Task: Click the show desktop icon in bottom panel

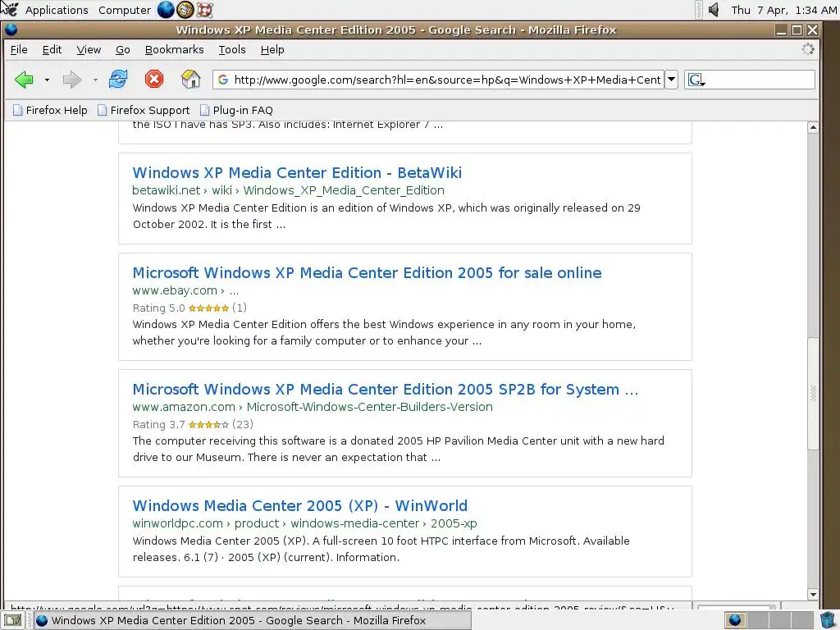Action: pos(13,620)
